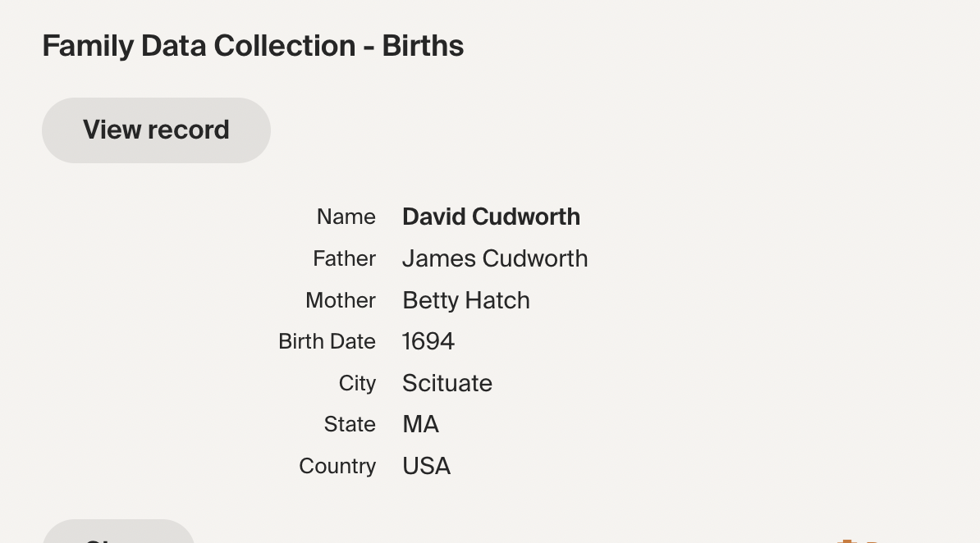980x543 pixels.
Task: Click the Country field label
Action: pos(337,466)
